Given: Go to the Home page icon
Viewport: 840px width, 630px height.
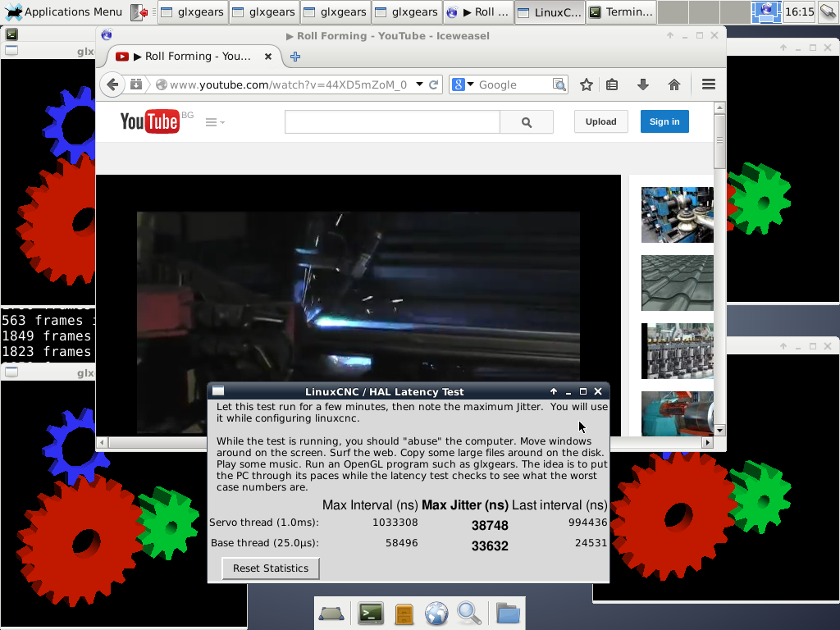Looking at the screenshot, I should tap(674, 84).
